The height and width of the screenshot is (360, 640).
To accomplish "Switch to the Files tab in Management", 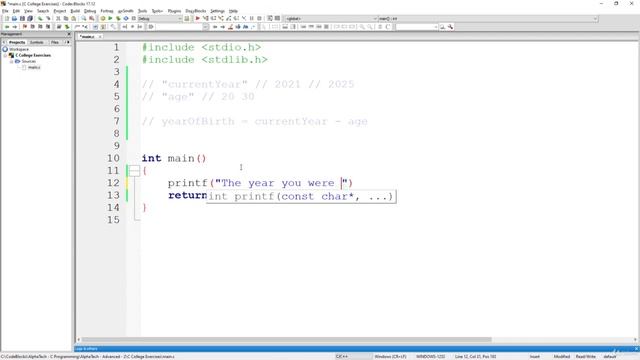I will (x=55, y=42).
